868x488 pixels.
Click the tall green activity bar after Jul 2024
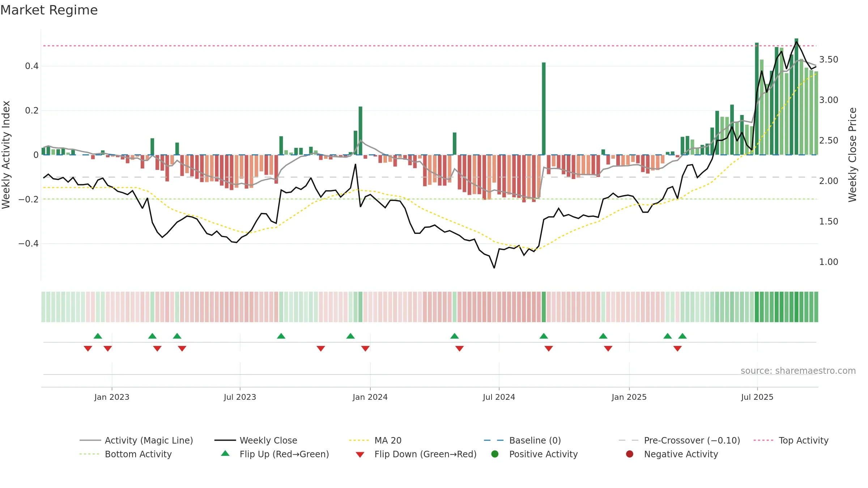click(544, 108)
